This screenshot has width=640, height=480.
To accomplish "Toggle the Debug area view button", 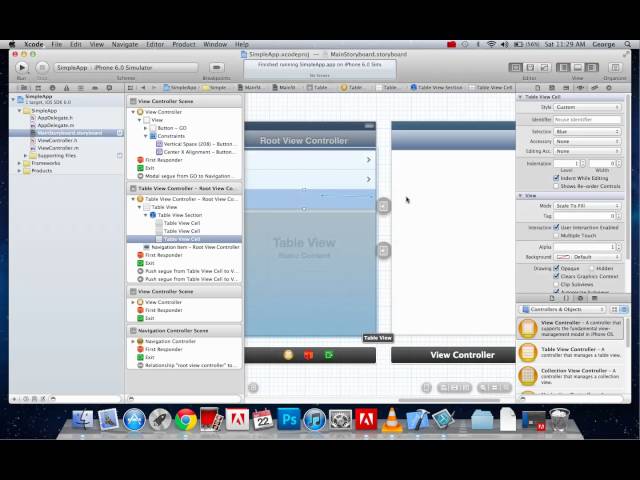I will coord(578,67).
